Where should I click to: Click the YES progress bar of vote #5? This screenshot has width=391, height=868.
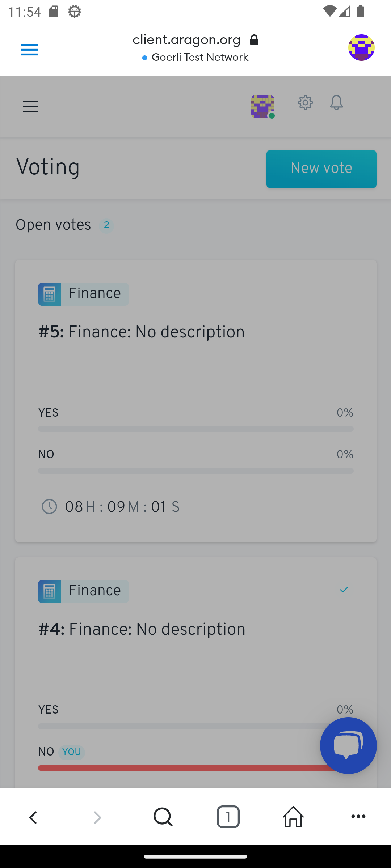195,429
